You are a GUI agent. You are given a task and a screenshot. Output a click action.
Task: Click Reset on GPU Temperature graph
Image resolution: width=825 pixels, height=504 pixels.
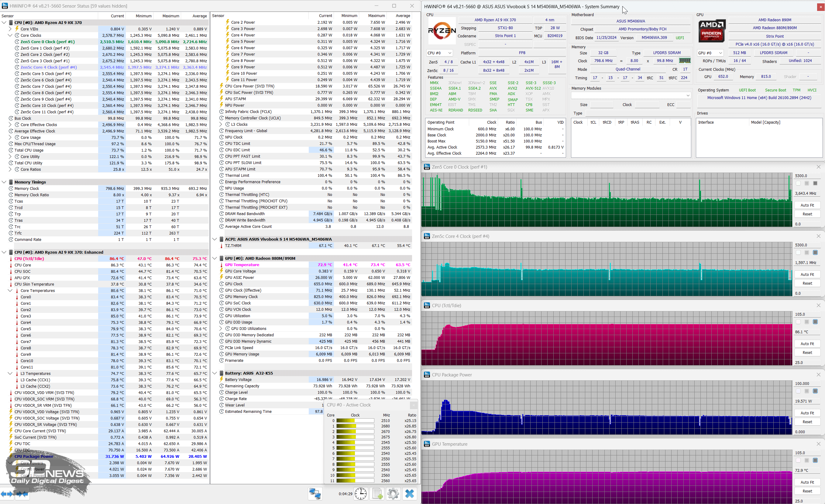807,491
